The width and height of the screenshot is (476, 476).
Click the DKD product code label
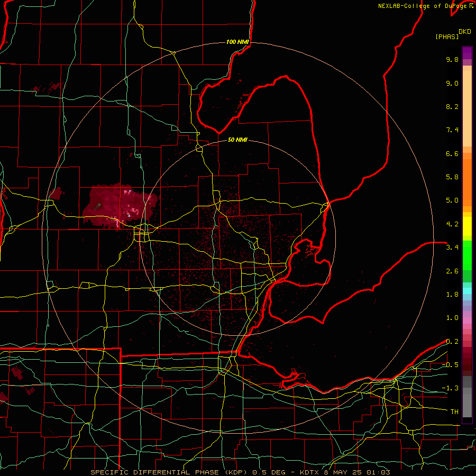(x=465, y=32)
